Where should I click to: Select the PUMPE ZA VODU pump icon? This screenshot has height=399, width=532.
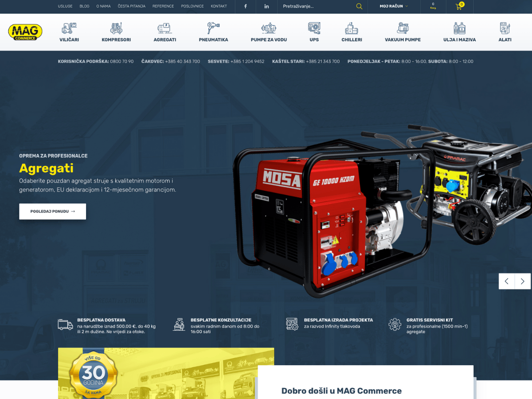268,28
